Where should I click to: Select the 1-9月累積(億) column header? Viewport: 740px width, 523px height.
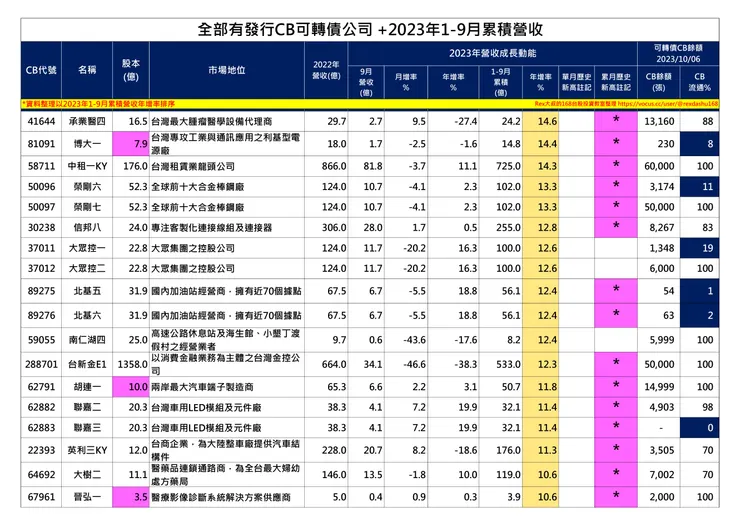pyautogui.click(x=500, y=82)
